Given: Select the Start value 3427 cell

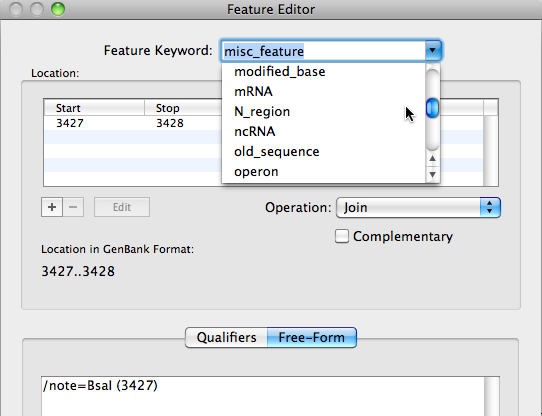Looking at the screenshot, I should 70,123.
